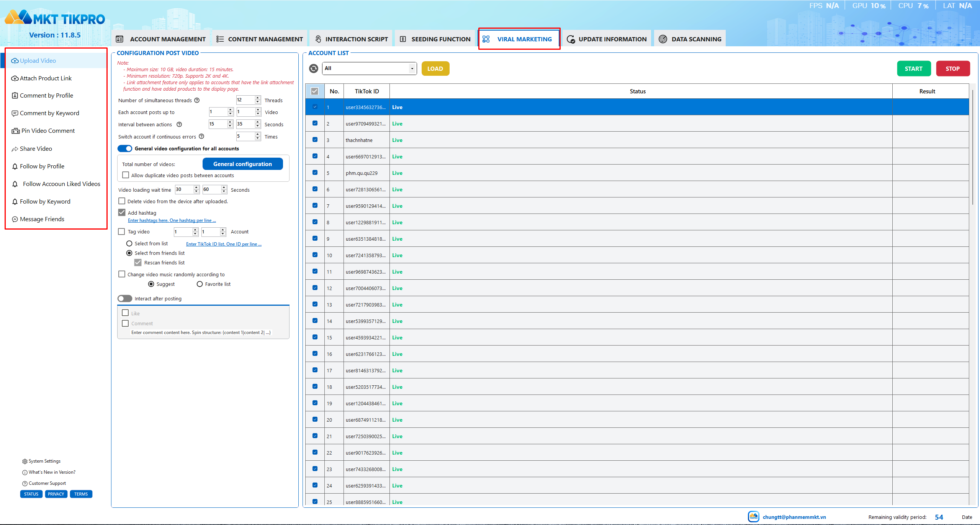
Task: Click help icon beside simultaneous threads
Action: tap(197, 100)
